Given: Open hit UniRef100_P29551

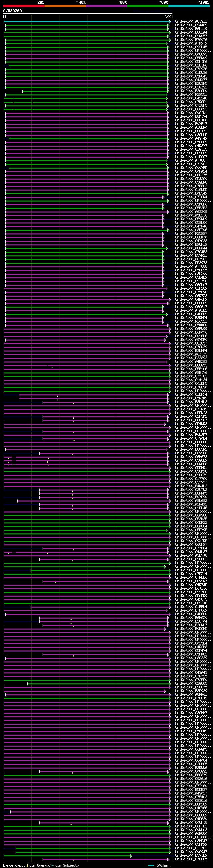Looking at the screenshot, I should click(x=191, y=95).
